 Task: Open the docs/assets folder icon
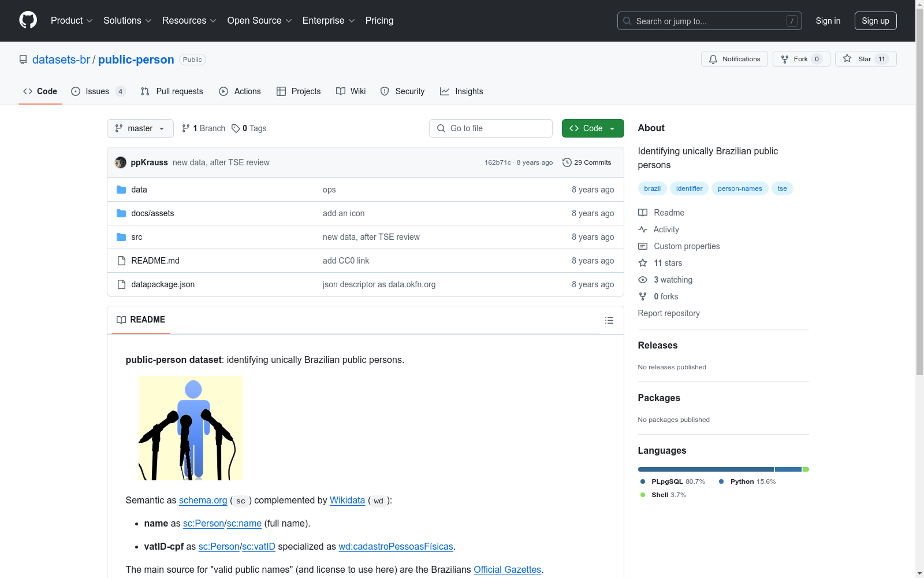click(x=121, y=213)
